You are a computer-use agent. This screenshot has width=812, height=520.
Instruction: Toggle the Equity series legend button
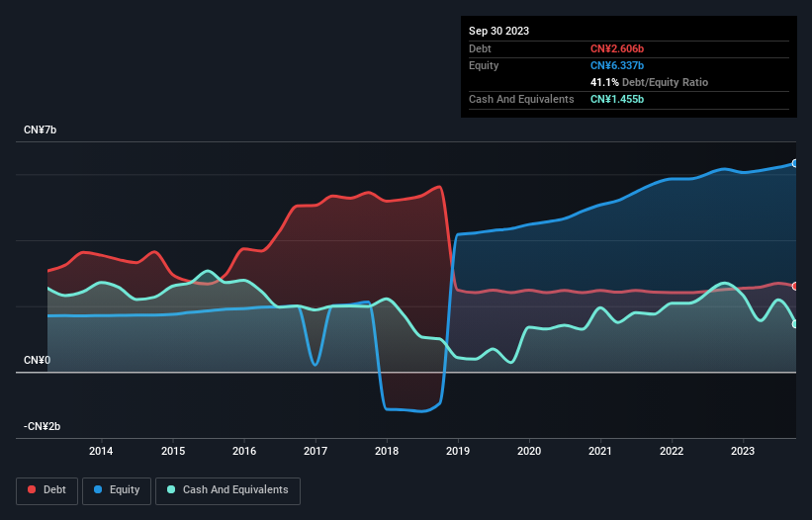pyautogui.click(x=117, y=490)
